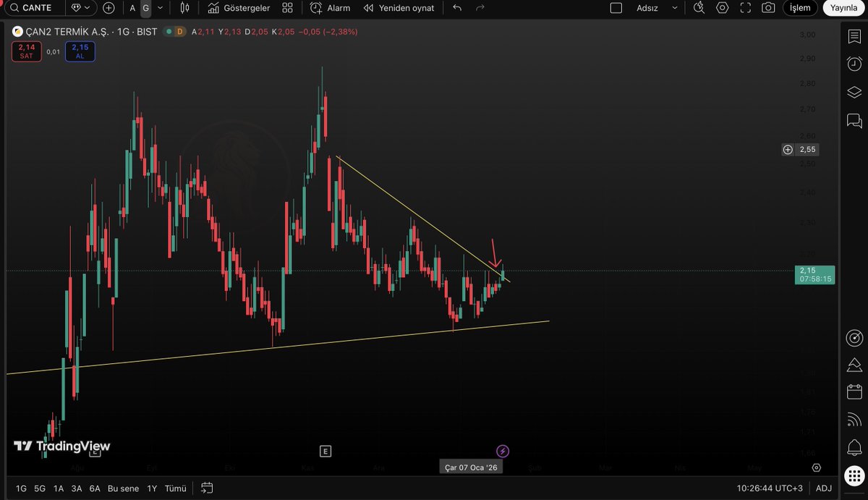This screenshot has height=500, width=868.
Task: Open the watchlist panel icon
Action: pyautogui.click(x=854, y=36)
